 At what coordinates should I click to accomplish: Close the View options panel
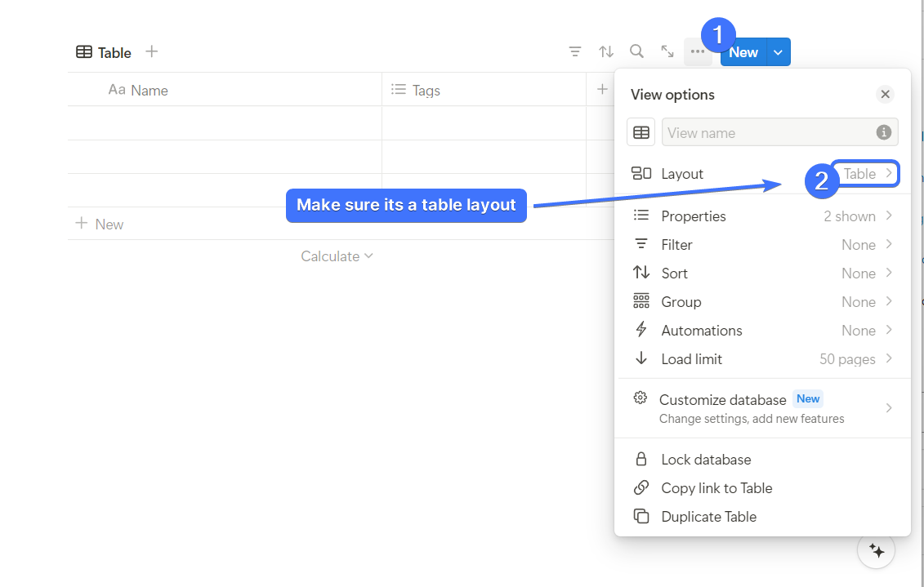[885, 95]
